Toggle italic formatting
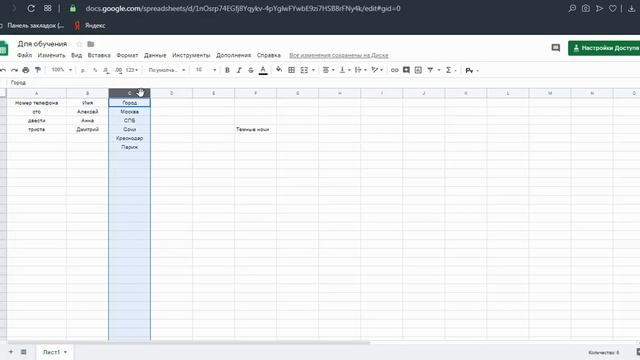640x360 pixels. coord(239,70)
